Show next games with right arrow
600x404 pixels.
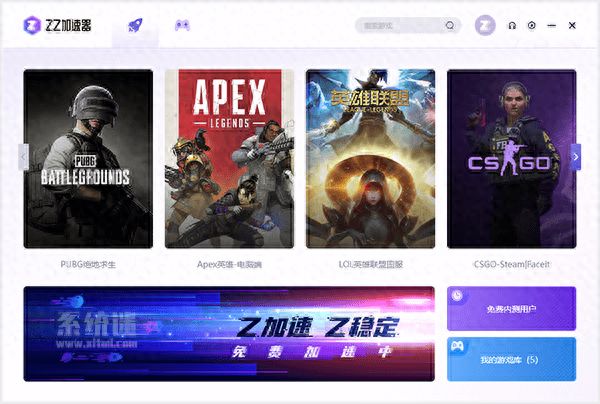(x=576, y=157)
